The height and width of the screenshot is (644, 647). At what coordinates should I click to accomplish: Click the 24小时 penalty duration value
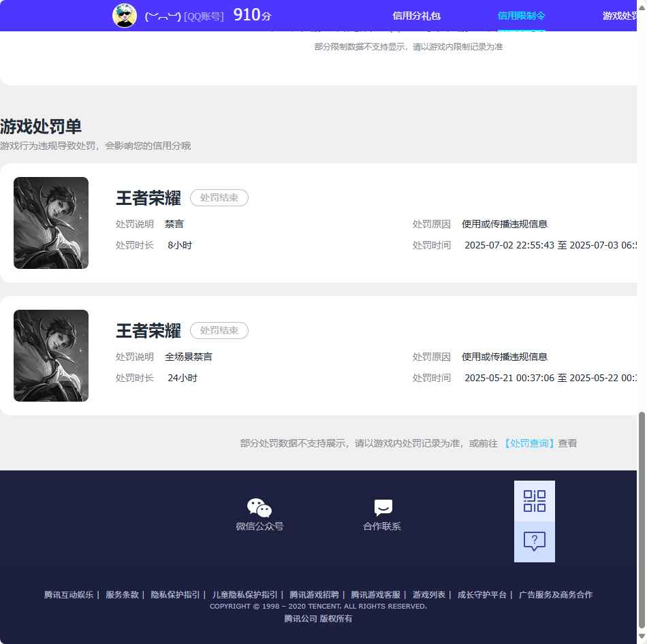click(183, 378)
